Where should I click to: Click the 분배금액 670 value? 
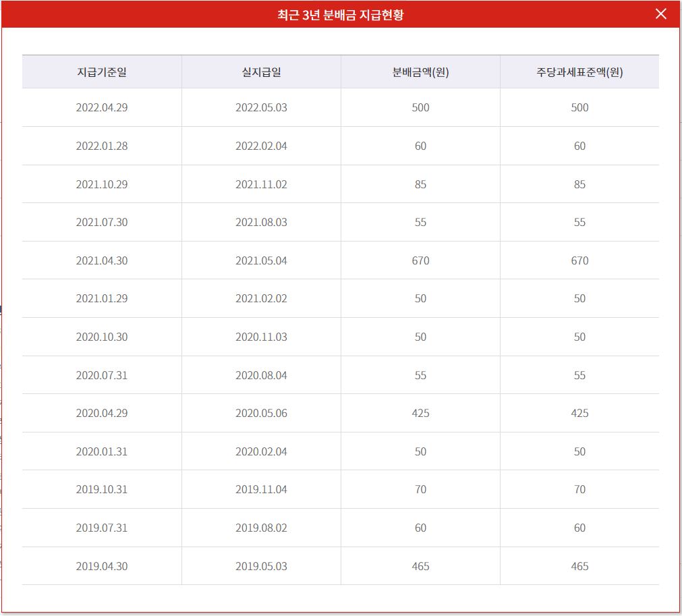point(420,260)
